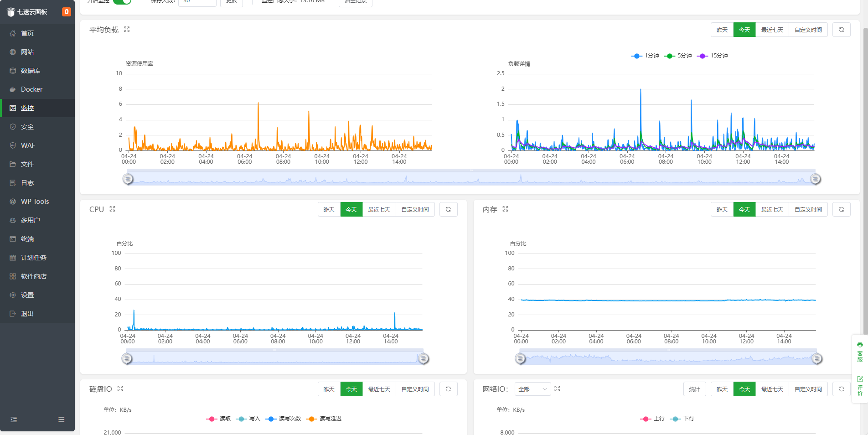Select 昨天 tab for CPU chart
Viewport: 868px width, 435px height.
point(329,209)
